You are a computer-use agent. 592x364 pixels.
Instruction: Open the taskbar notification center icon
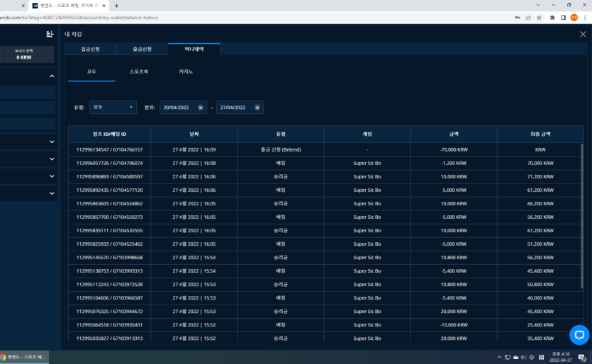(582, 357)
